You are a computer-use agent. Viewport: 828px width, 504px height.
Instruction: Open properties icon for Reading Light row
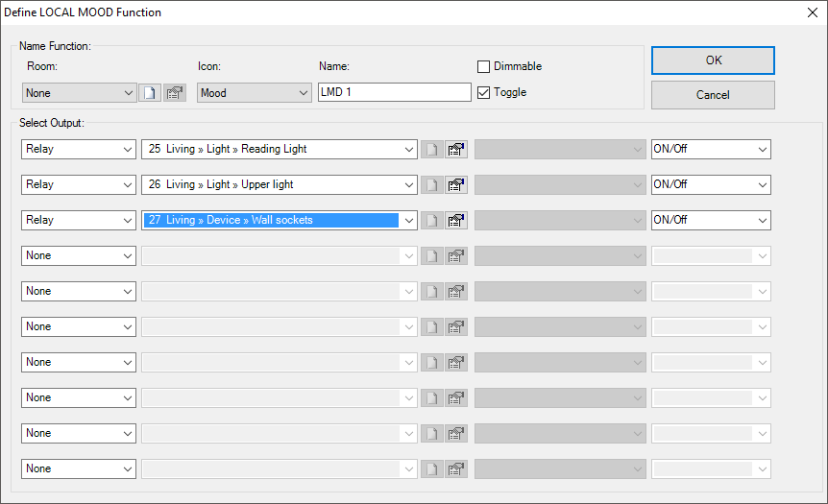click(456, 150)
